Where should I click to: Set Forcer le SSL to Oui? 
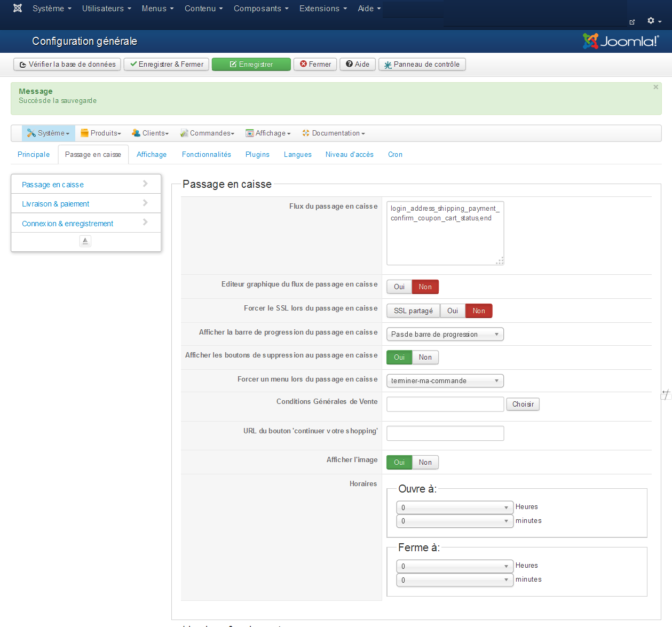point(453,311)
